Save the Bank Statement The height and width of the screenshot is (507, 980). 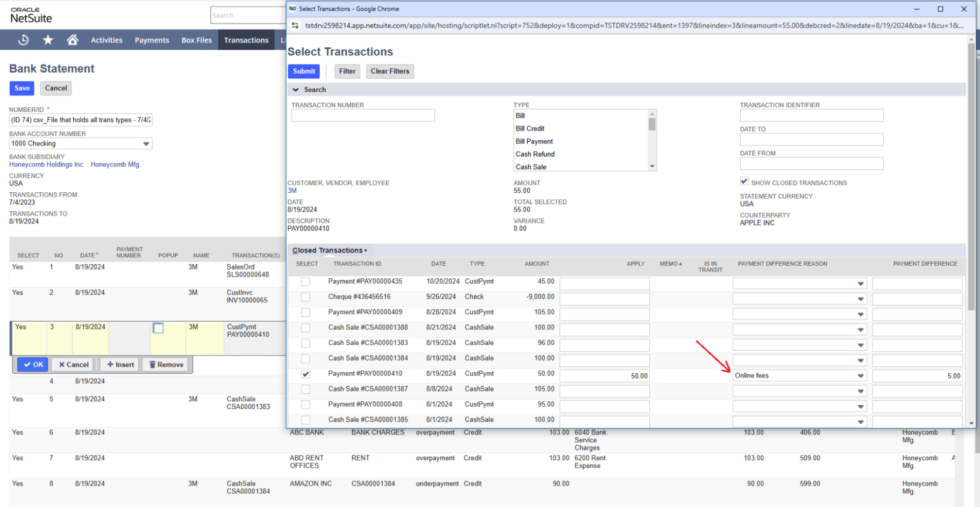click(22, 88)
